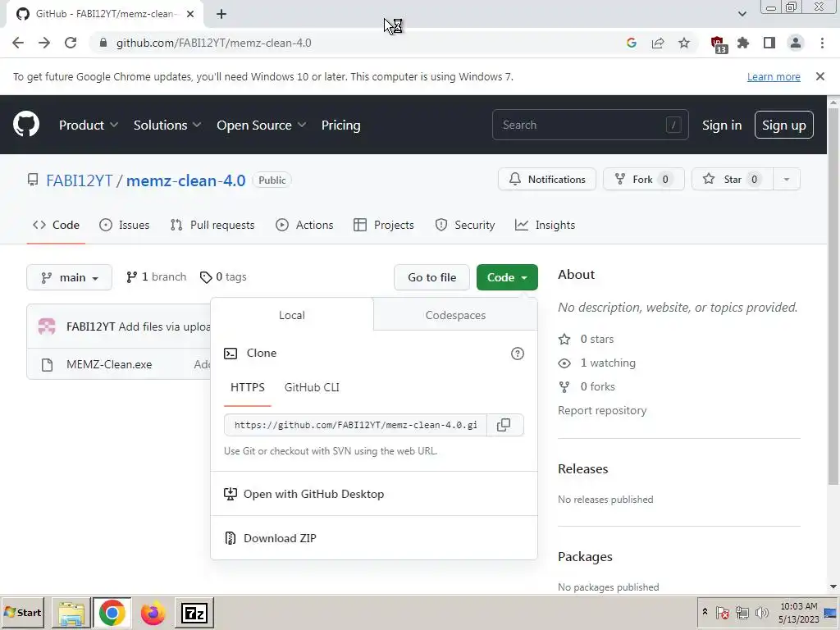Open the Projects tab
This screenshot has width=840, height=630.
click(x=384, y=225)
